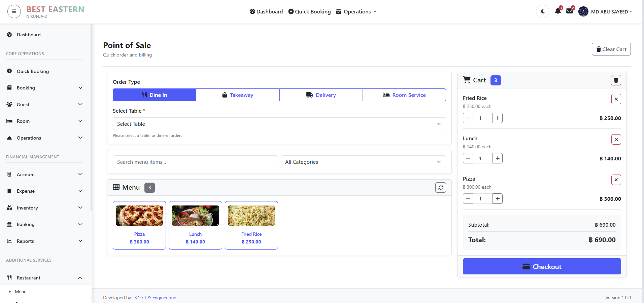
Task: Decrease Fried Rice quantity with minus button
Action: [468, 118]
